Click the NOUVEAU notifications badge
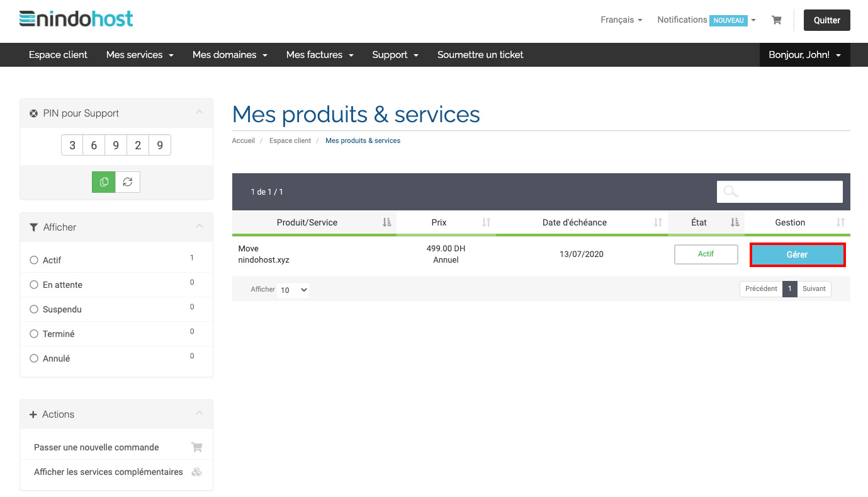The image size is (868, 497). coord(728,20)
